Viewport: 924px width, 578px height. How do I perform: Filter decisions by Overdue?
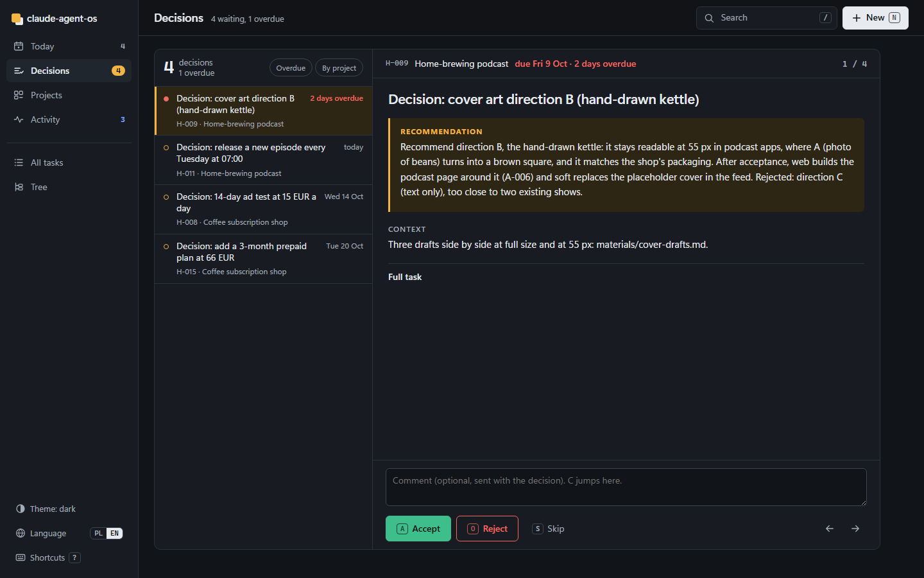(291, 68)
